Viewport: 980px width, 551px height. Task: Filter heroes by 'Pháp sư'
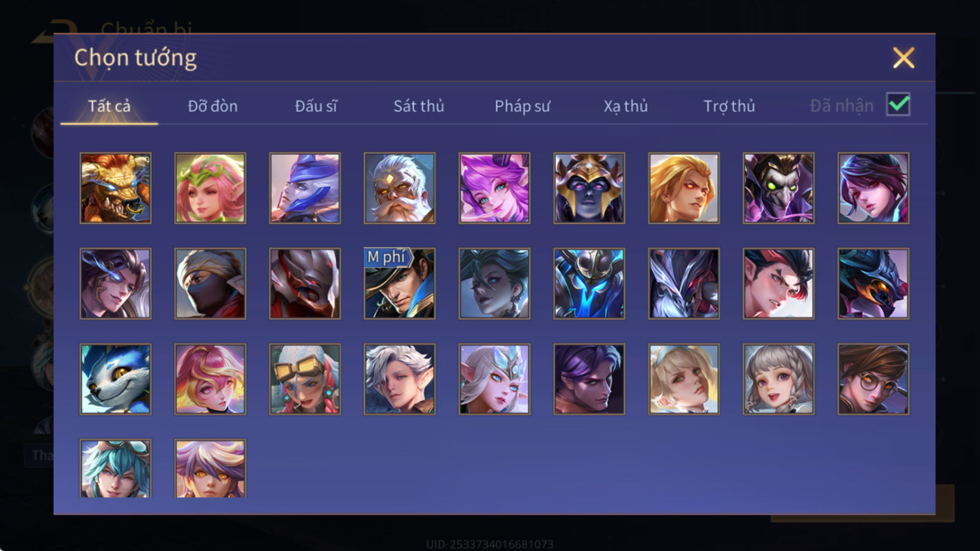(522, 106)
